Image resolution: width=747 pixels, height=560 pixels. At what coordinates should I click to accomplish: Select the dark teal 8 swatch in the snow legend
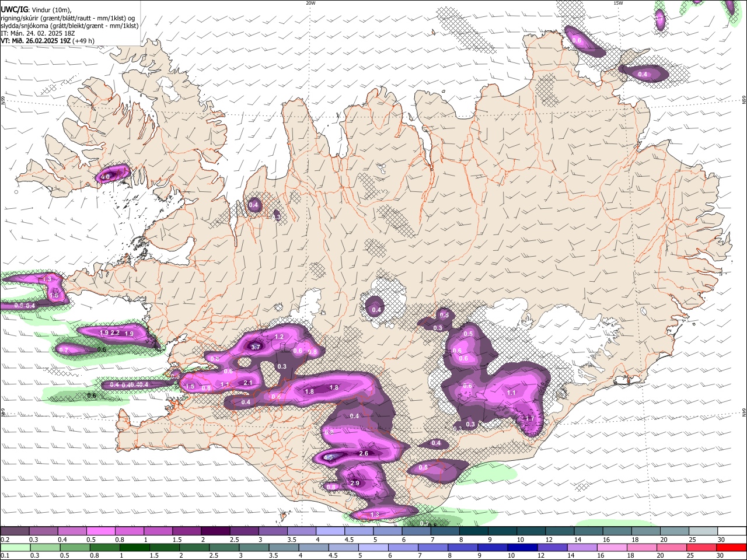474,531
